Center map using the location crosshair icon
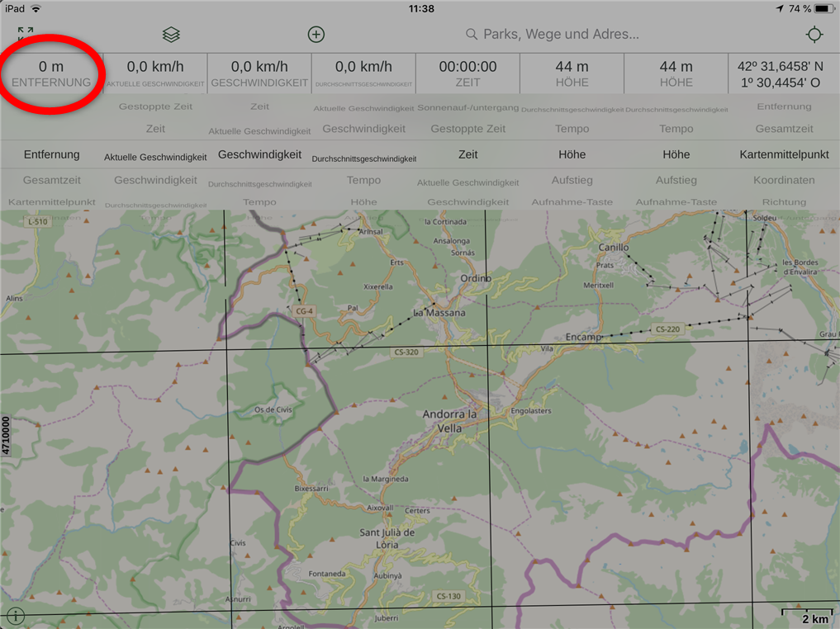 [x=814, y=34]
